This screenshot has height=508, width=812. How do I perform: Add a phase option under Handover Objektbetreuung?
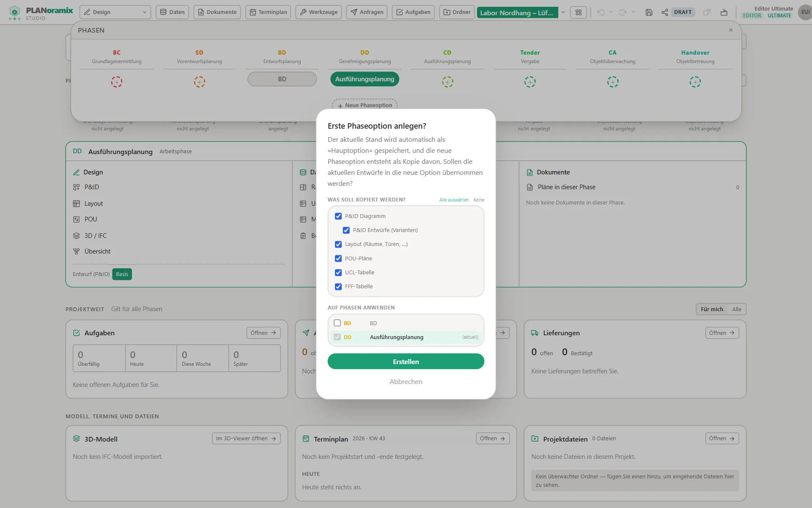[695, 82]
